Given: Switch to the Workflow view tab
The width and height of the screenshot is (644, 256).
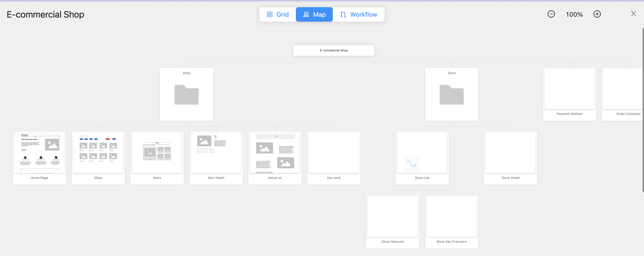Looking at the screenshot, I should pos(358,14).
